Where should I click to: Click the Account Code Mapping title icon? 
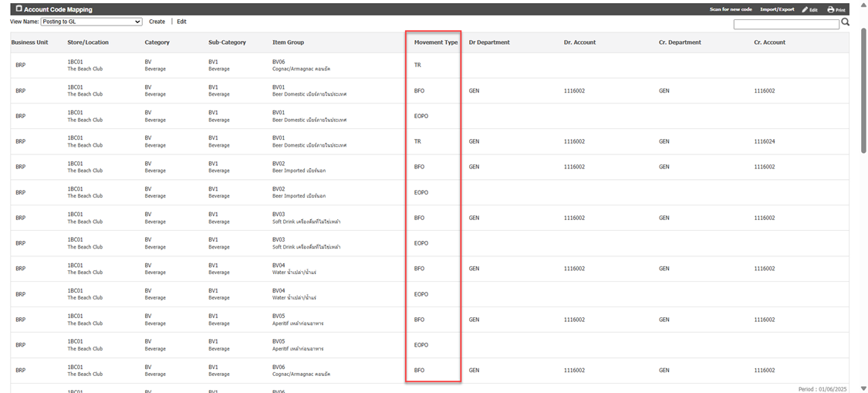(19, 9)
